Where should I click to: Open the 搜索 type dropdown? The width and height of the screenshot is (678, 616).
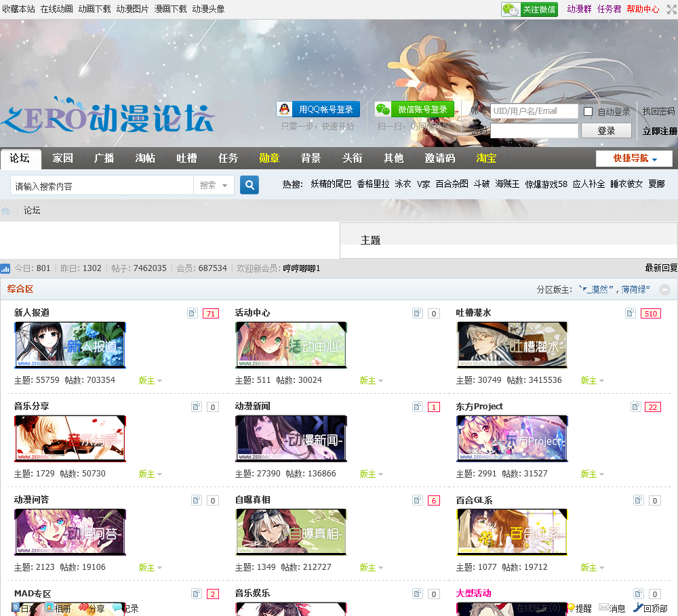point(214,185)
